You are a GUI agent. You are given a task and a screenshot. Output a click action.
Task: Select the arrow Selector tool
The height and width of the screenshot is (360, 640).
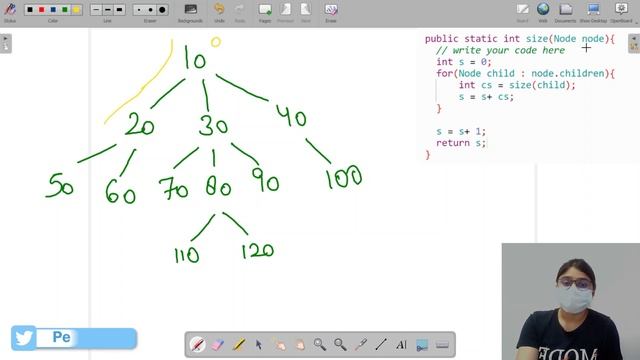[259, 344]
